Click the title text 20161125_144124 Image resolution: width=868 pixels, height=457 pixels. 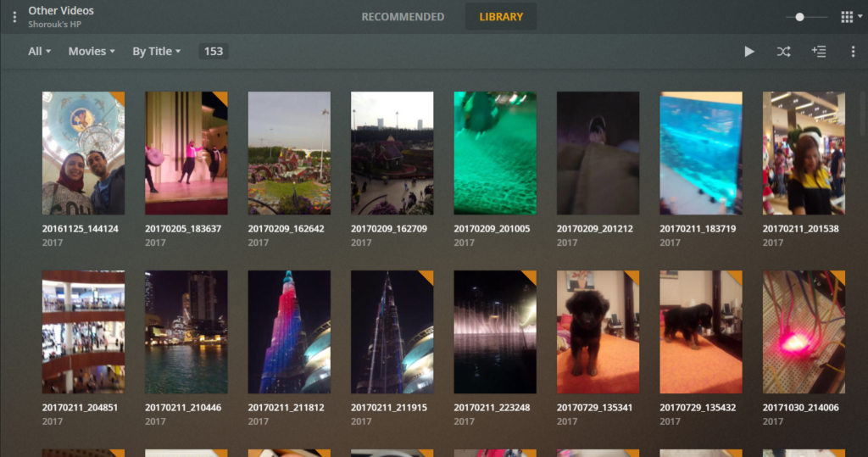[x=81, y=229]
